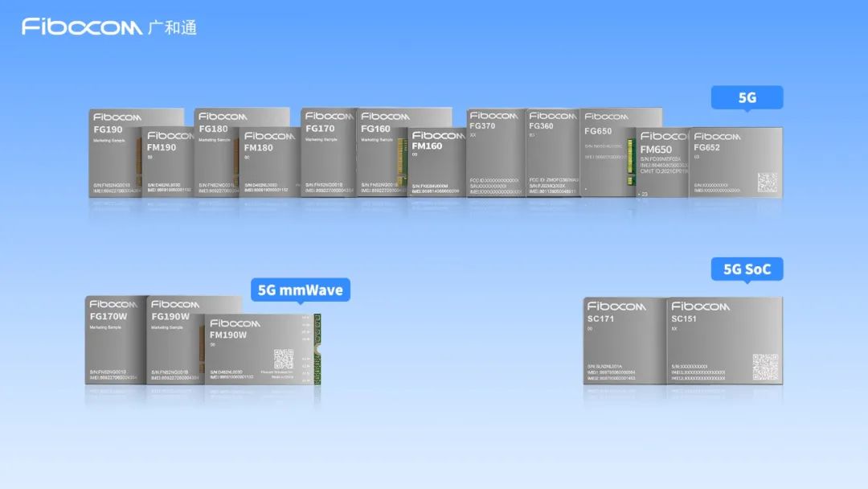Click the QR code on FG652 module

coord(767,183)
